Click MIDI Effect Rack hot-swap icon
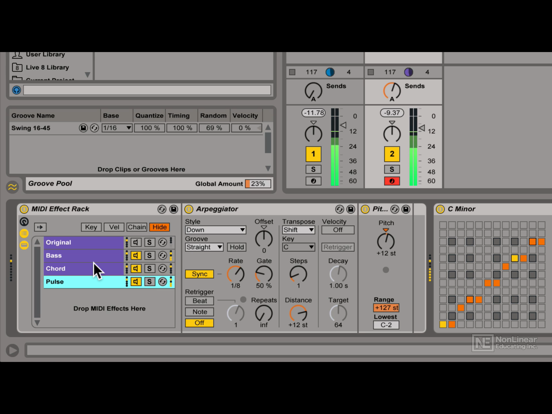The height and width of the screenshot is (414, 552). click(162, 209)
